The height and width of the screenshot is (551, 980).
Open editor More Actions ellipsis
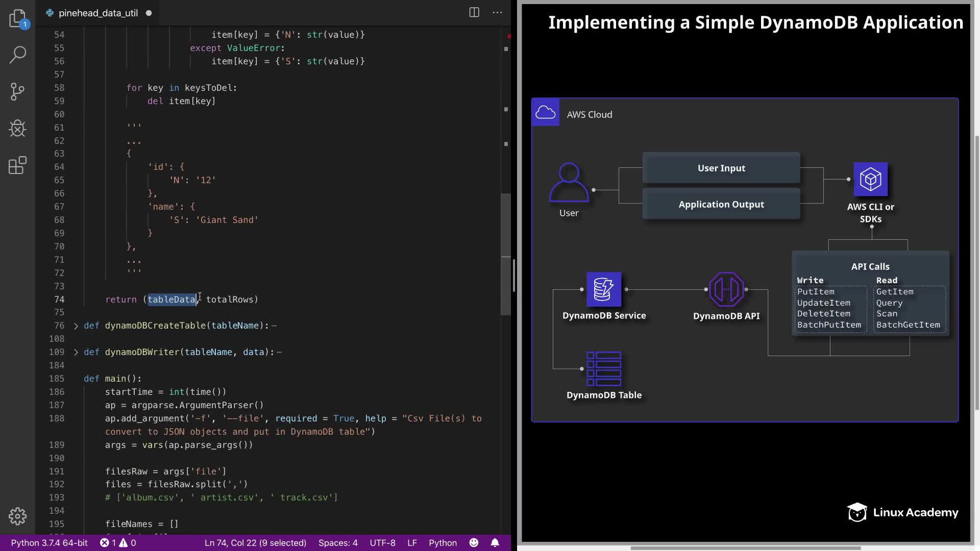(497, 13)
